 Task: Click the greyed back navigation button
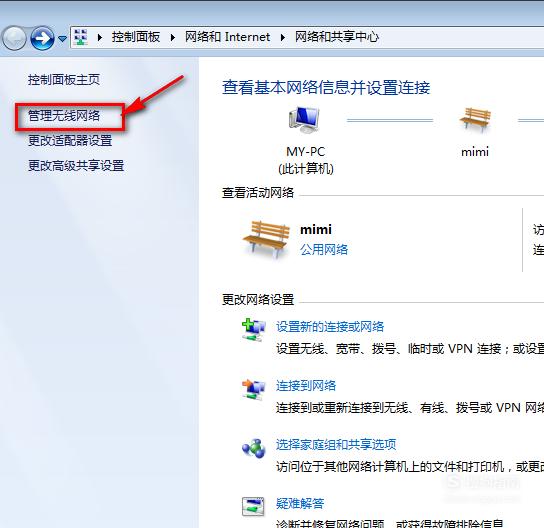[x=14, y=38]
